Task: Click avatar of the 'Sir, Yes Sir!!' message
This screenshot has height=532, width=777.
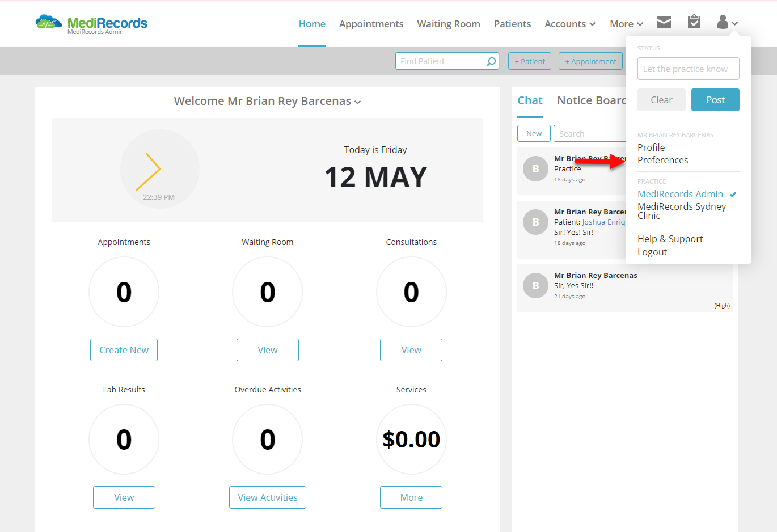Action: coord(535,286)
